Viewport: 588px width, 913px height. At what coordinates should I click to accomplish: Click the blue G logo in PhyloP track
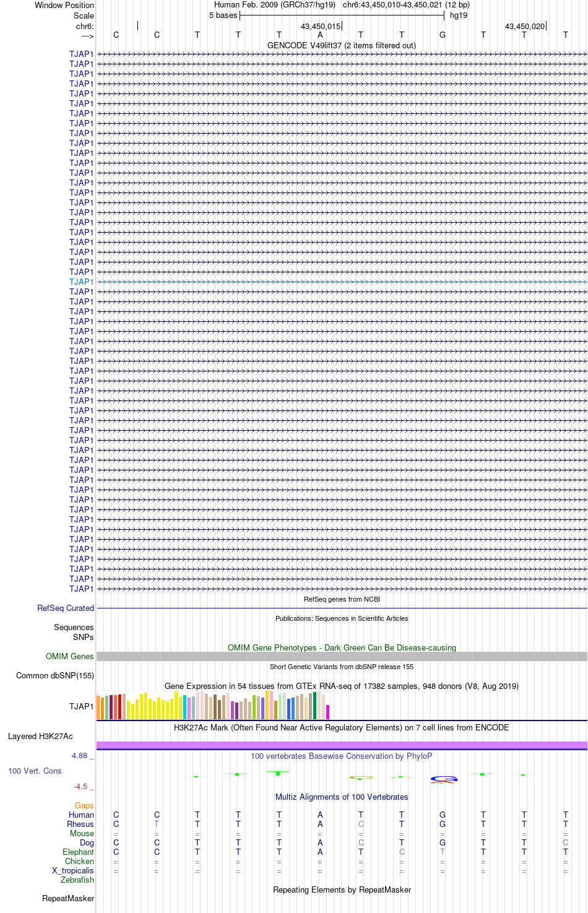[x=444, y=779]
